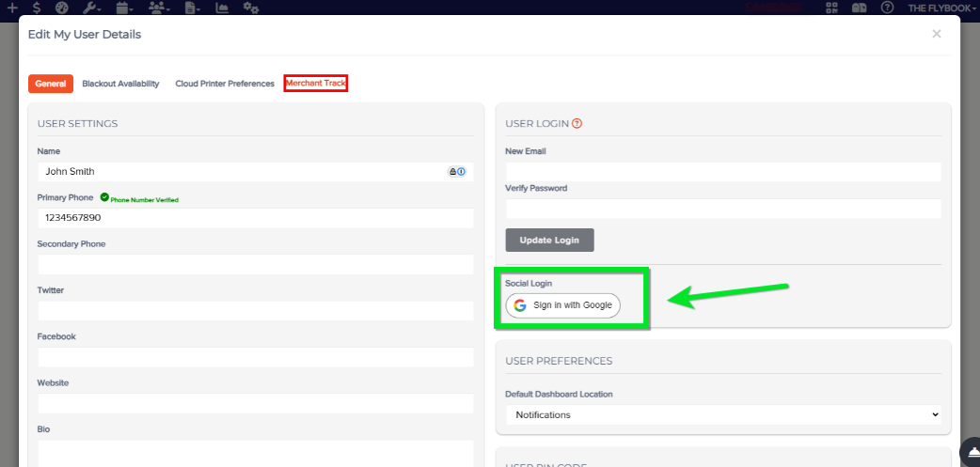The image size is (980, 467).
Task: Open the dashboard gauge icon
Action: (62, 8)
